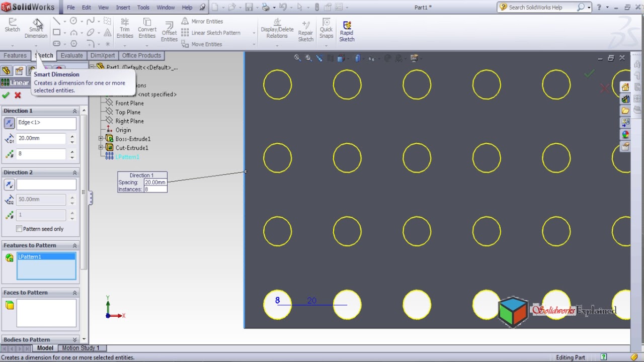Switch to the Evaluate tab
Screen dimensions: 644x362
pos(71,55)
